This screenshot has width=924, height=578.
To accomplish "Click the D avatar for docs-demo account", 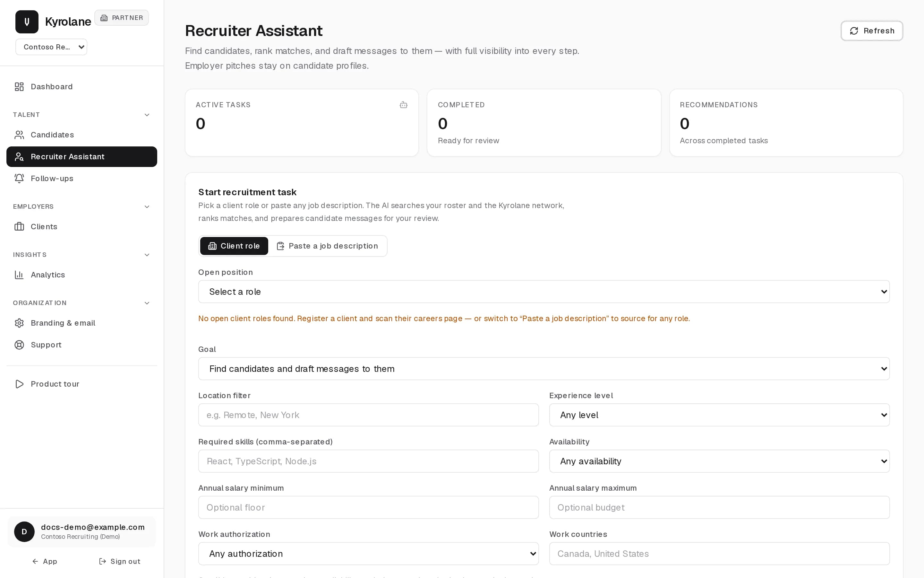I will (24, 531).
